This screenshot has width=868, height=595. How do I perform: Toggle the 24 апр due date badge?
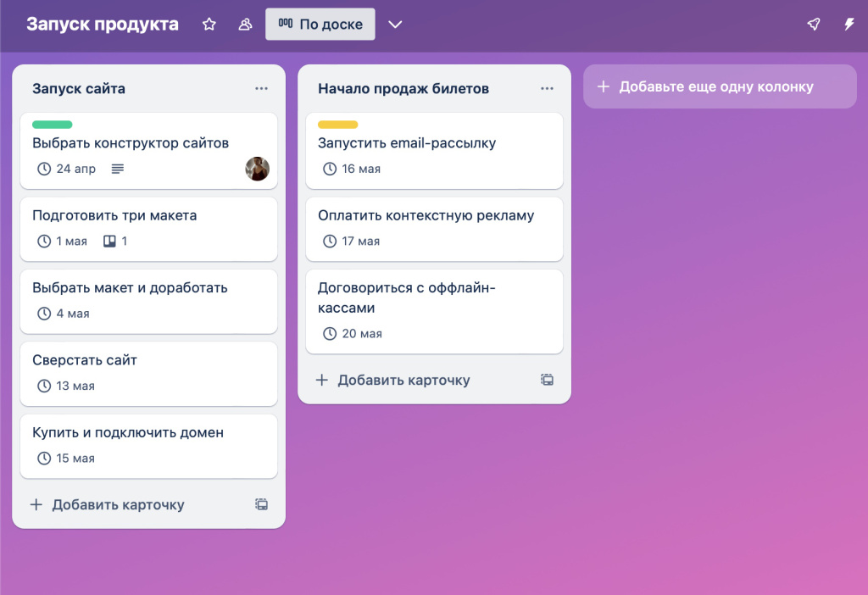[67, 169]
